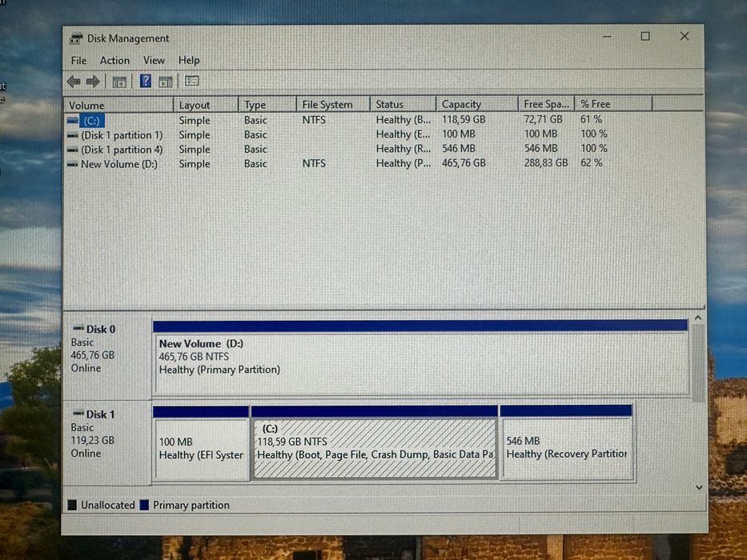
Task: Click the 72,71 GB free space cell
Action: [x=543, y=119]
